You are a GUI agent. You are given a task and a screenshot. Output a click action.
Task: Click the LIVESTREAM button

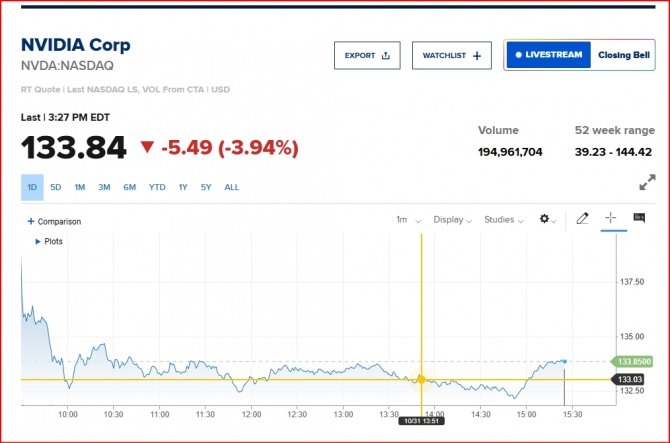[x=549, y=55]
